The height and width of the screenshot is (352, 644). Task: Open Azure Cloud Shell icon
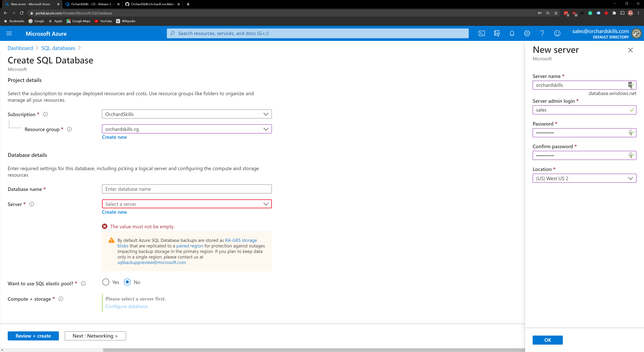click(x=481, y=34)
